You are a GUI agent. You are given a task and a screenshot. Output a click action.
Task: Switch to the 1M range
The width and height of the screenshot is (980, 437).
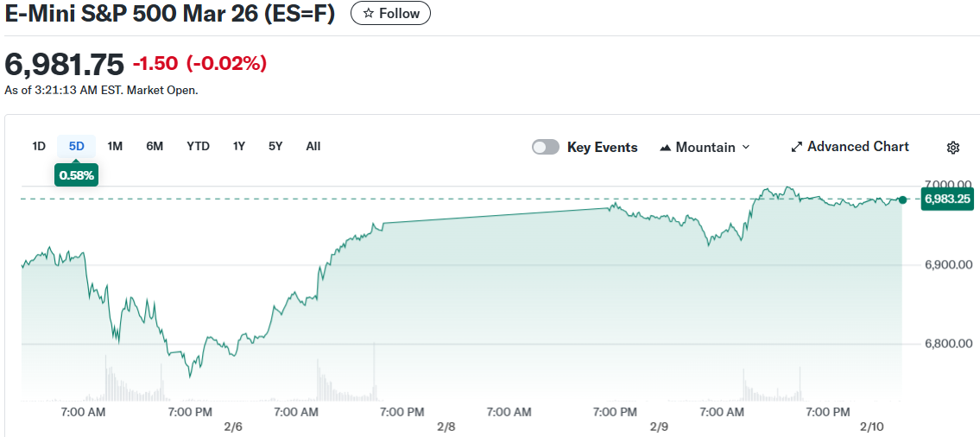click(x=115, y=147)
